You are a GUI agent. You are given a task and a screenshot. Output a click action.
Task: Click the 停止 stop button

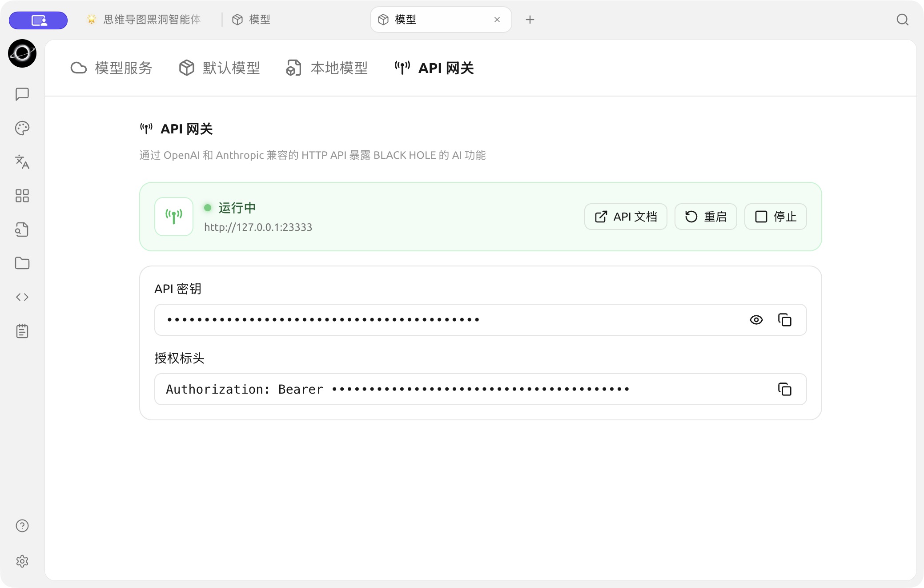(x=775, y=217)
